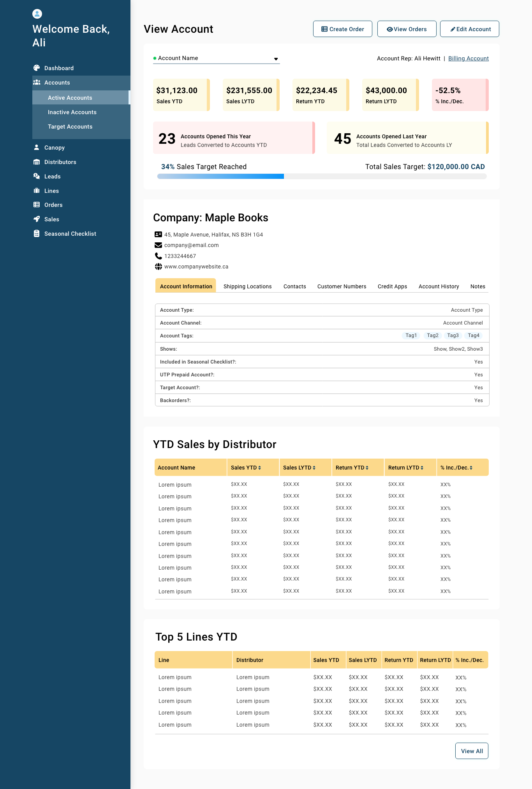The width and height of the screenshot is (532, 789).
Task: Switch to the Credit Apps tab
Action: pos(392,286)
